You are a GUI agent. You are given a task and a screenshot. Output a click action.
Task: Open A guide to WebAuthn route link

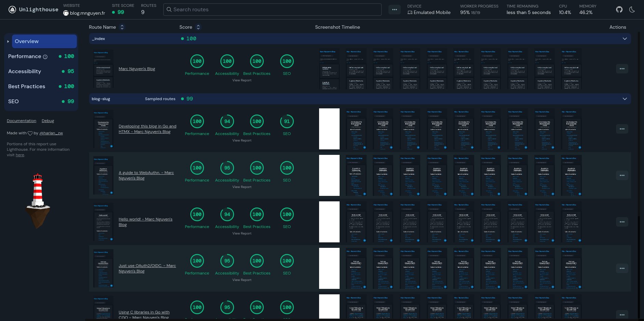[x=146, y=175]
